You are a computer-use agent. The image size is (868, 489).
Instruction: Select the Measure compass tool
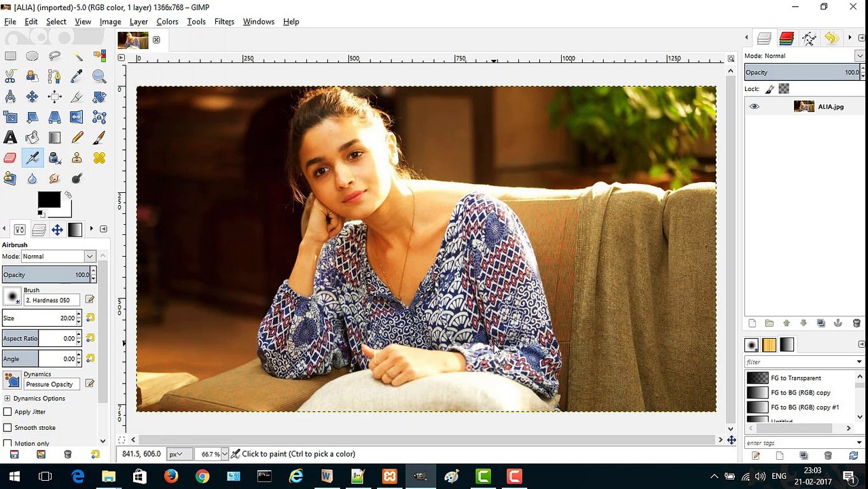click(x=10, y=97)
